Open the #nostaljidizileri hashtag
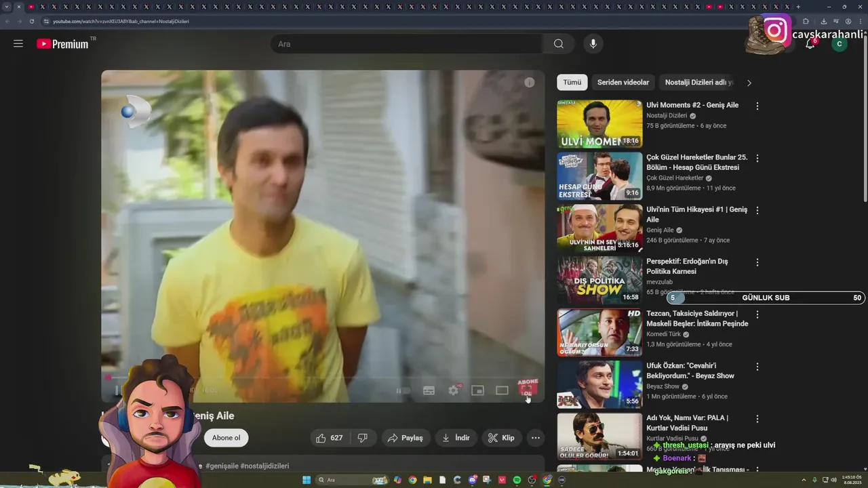This screenshot has height=488, width=868. click(x=264, y=466)
